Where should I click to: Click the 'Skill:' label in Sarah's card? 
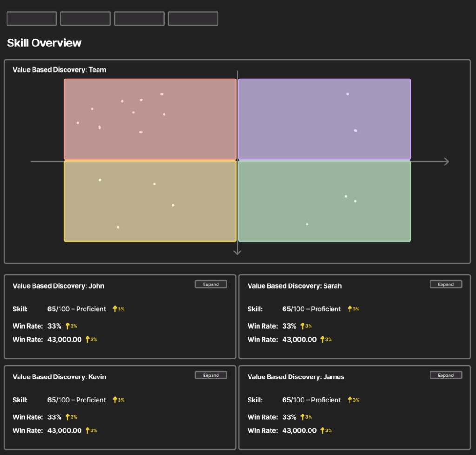click(255, 309)
